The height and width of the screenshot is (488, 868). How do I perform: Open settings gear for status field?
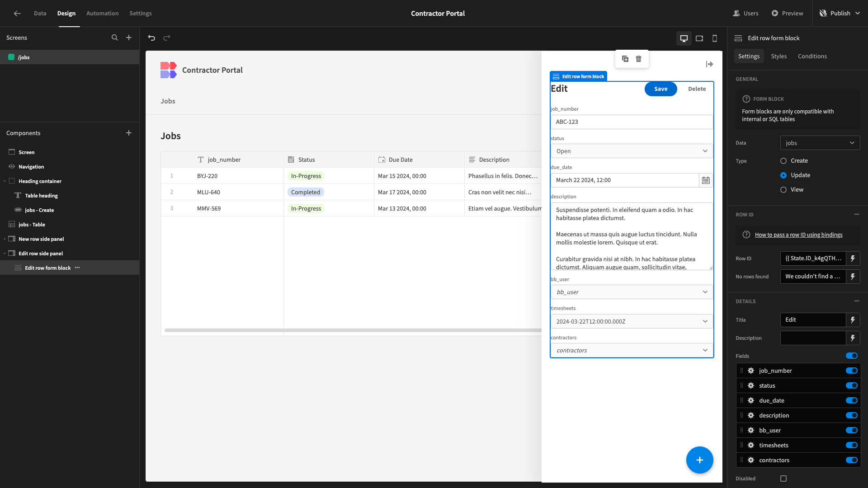coord(751,385)
